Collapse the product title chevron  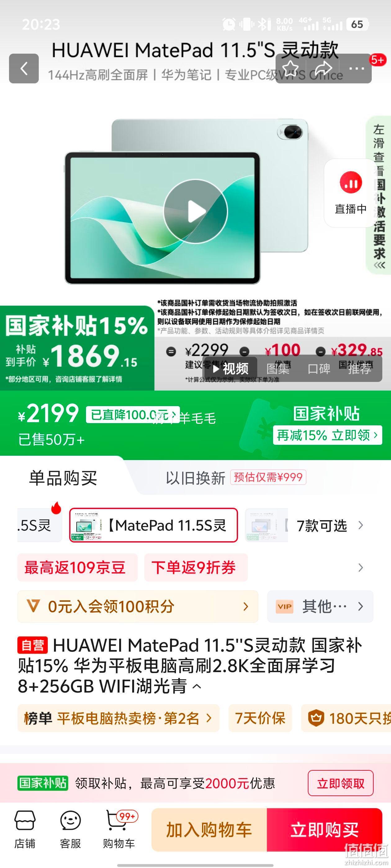(x=197, y=686)
